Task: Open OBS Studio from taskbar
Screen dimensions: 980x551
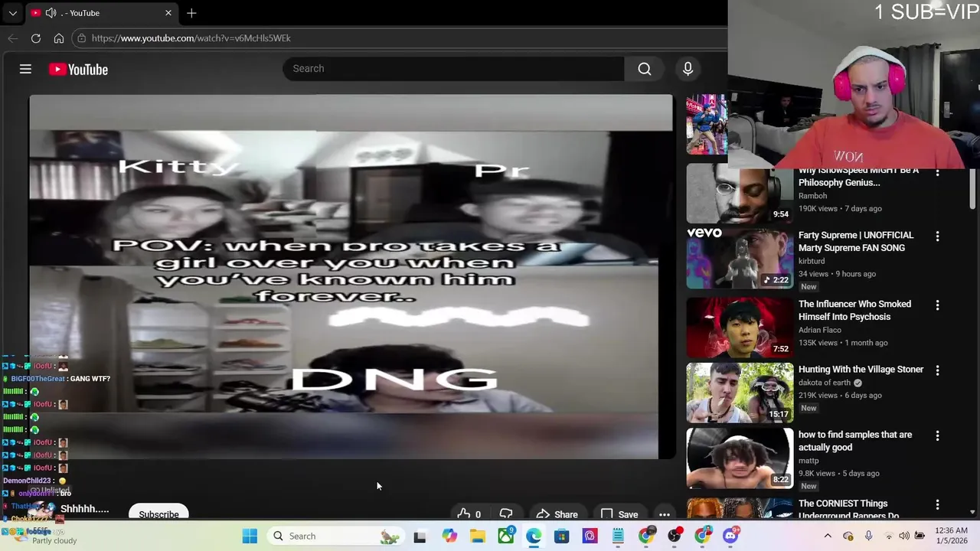Action: 675,536
